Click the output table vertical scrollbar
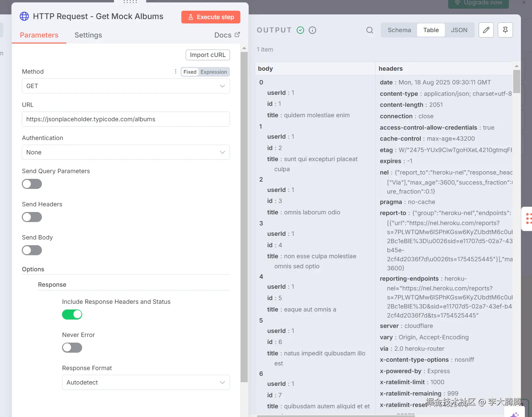 [x=517, y=82]
